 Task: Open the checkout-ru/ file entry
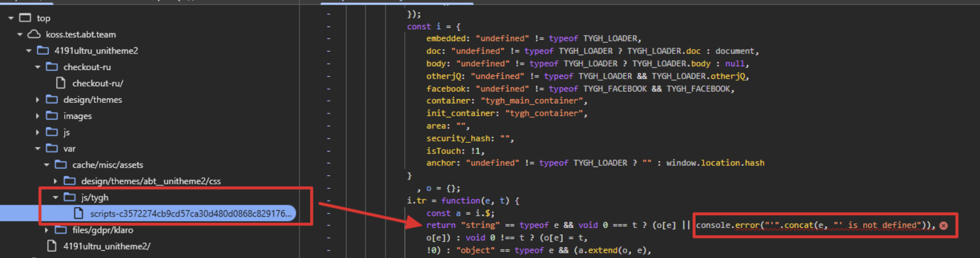coord(98,83)
